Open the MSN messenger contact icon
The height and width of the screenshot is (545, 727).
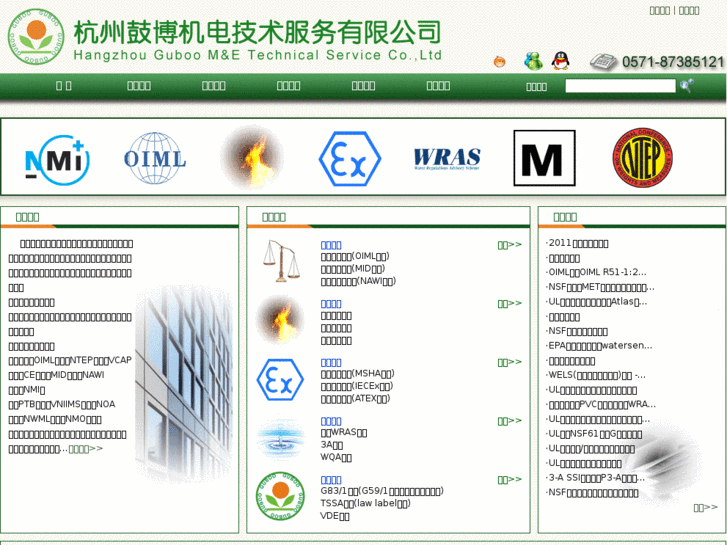(x=533, y=61)
